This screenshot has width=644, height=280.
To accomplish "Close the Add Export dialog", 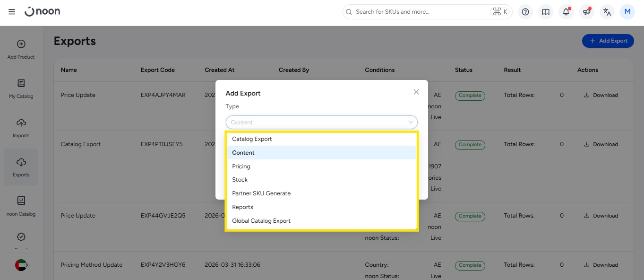I will 416,92.
